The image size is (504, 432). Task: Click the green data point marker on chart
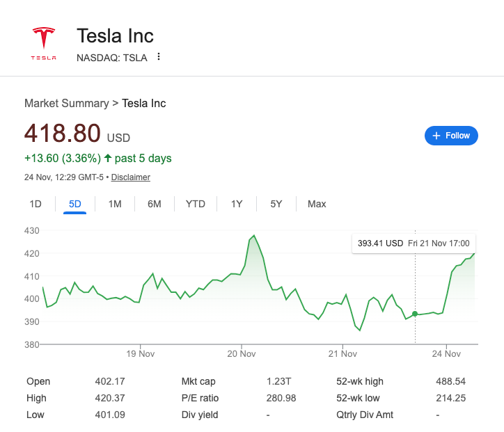tap(415, 314)
